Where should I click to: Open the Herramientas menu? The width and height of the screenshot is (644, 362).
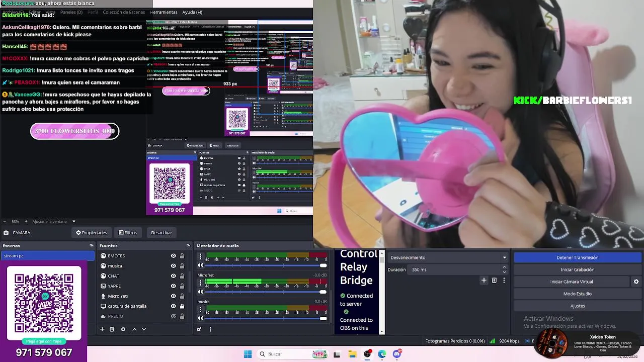click(164, 12)
